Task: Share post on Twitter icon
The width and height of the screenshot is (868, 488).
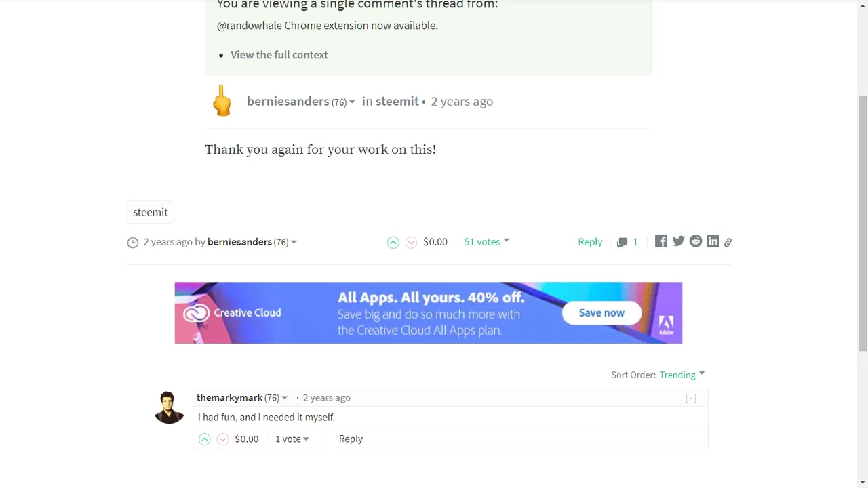Action: tap(678, 241)
